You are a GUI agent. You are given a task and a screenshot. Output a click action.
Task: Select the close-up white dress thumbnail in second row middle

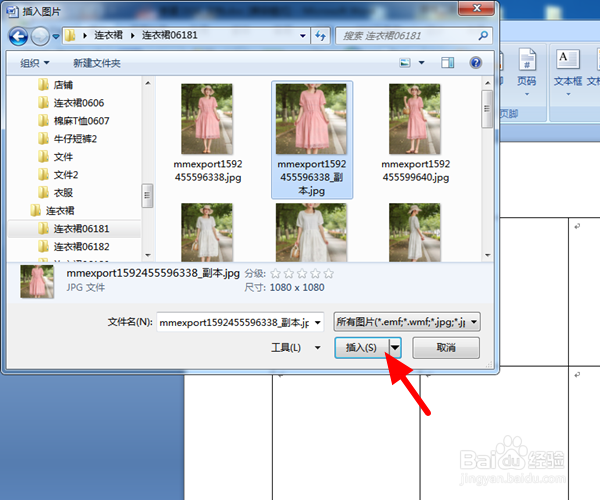click(x=311, y=232)
